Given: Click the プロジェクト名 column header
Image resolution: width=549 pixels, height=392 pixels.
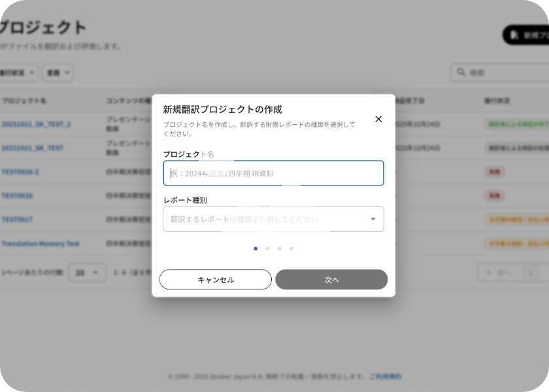Looking at the screenshot, I should click(24, 101).
